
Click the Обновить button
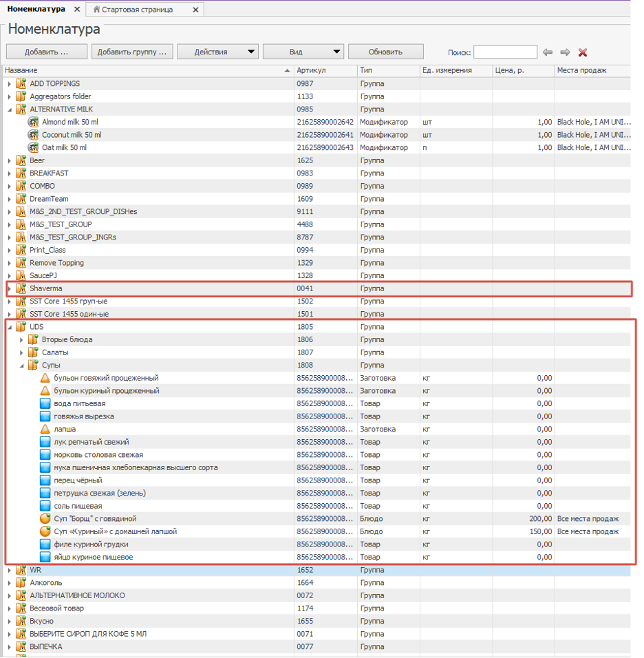click(x=385, y=52)
